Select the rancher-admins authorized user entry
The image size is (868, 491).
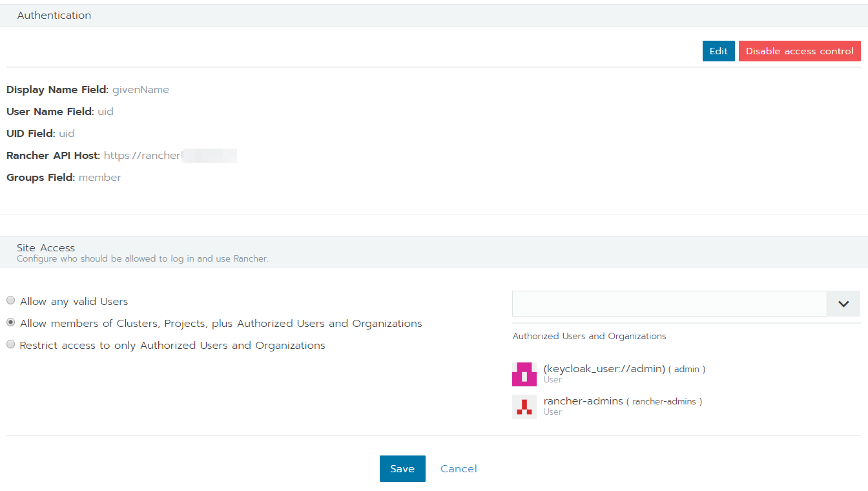(x=583, y=401)
